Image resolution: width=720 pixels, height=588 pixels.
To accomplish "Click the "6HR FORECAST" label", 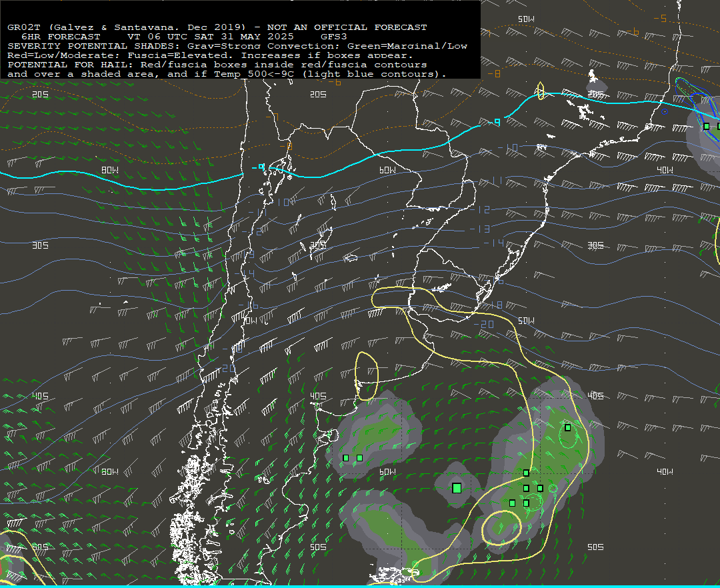I will click(61, 37).
